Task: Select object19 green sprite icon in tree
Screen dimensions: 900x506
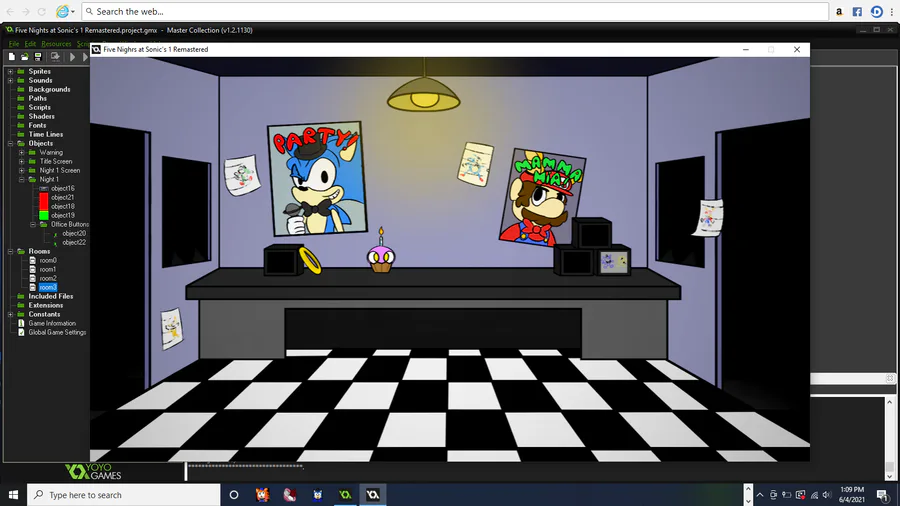Action: pos(44,216)
